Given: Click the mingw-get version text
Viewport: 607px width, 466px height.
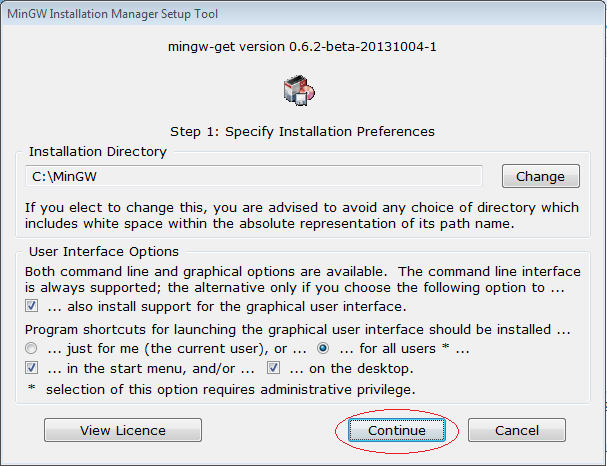Looking at the screenshot, I should (302, 47).
